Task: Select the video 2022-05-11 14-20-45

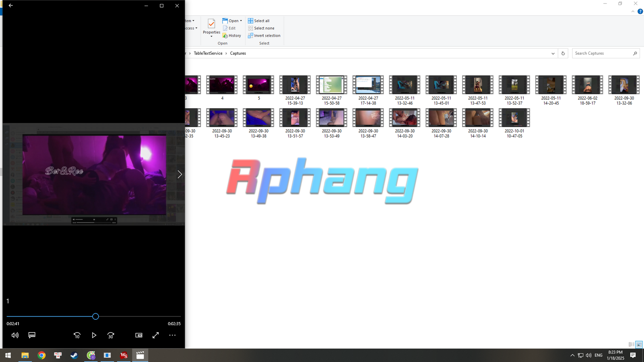Action: (551, 90)
